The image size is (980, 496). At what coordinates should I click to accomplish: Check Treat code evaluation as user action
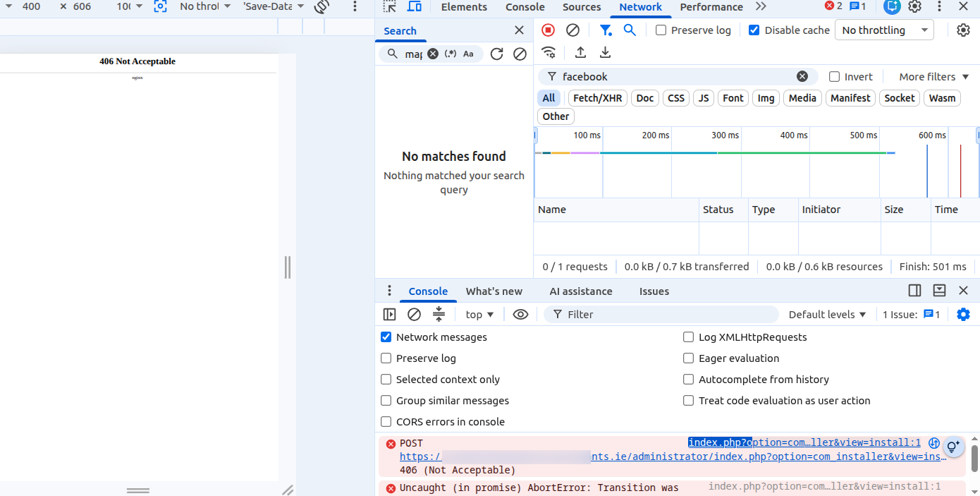click(689, 401)
